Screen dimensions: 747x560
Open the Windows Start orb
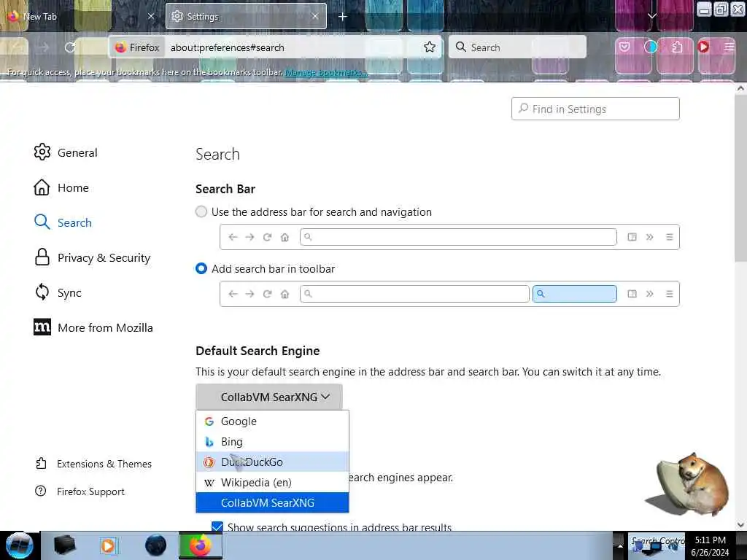pyautogui.click(x=20, y=545)
